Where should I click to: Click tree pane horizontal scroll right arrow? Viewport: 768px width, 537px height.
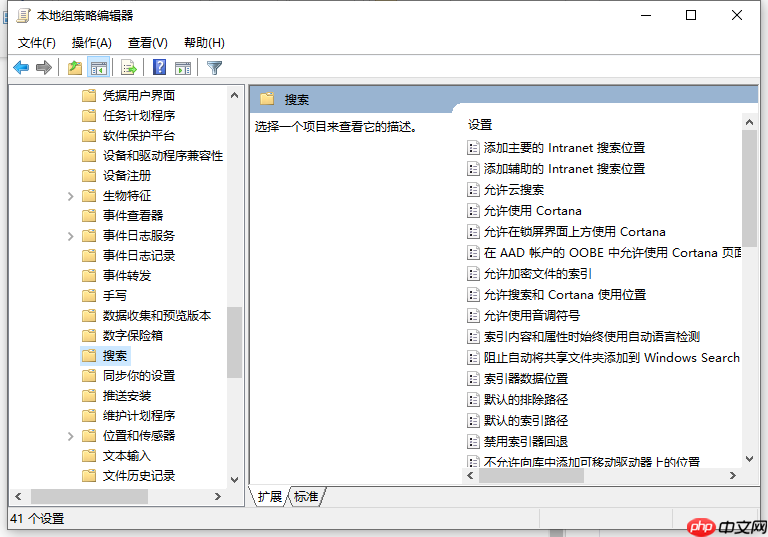(218, 497)
